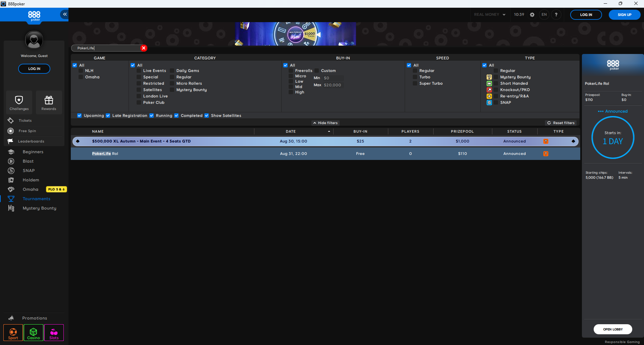644x345 pixels.
Task: Sort by Date column header
Action: [291, 131]
